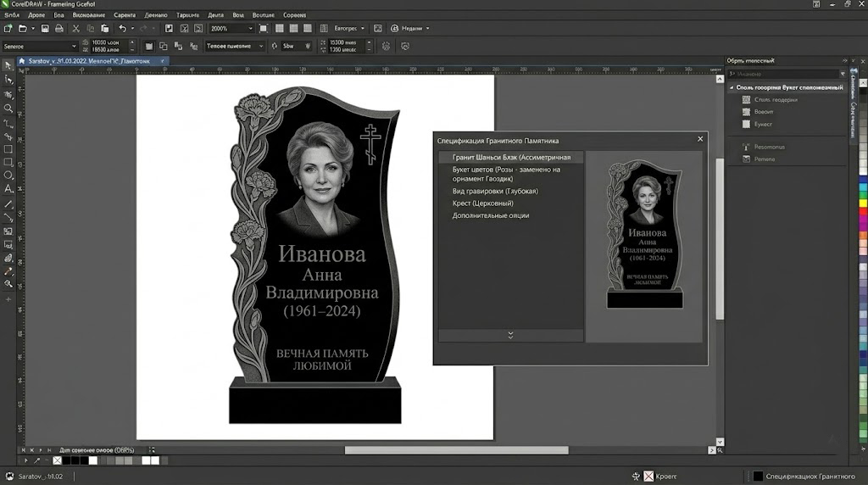868x485 pixels.
Task: Collapse the layer group in right panel
Action: (x=732, y=87)
